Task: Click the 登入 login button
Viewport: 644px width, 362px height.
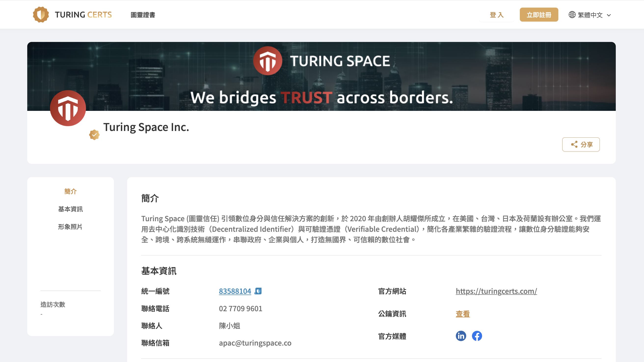Action: (x=496, y=15)
